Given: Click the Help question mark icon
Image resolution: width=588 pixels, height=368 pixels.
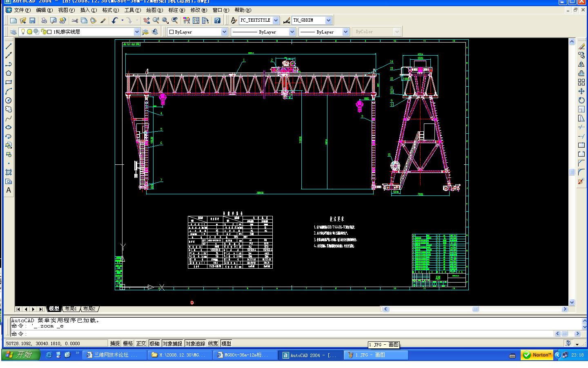Looking at the screenshot, I should point(217,20).
